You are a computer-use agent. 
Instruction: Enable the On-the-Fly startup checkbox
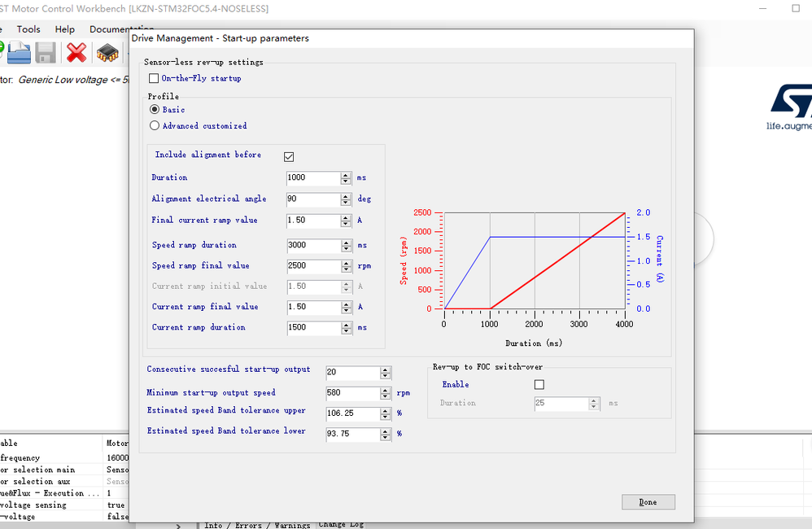[x=154, y=78]
